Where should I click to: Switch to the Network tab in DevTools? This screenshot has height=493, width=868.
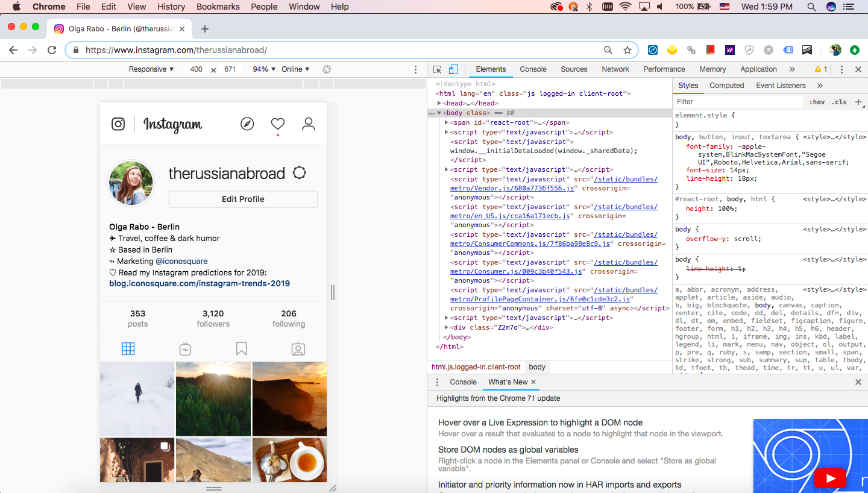pos(615,69)
